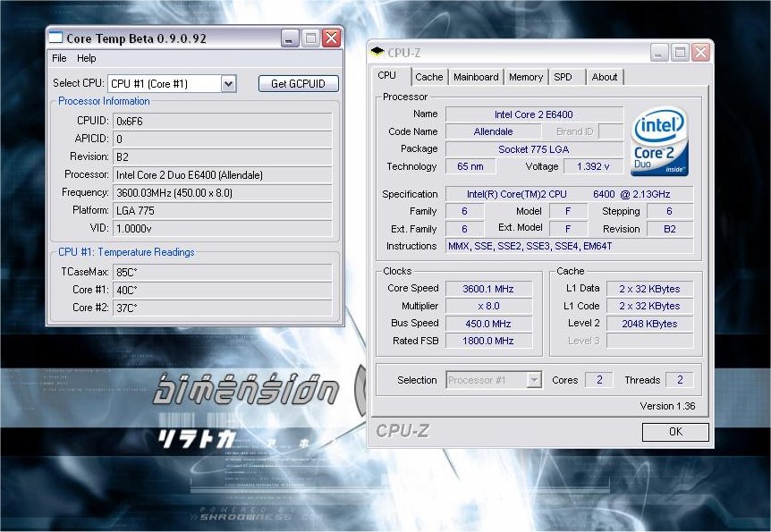This screenshot has width=771, height=532.
Task: Click the Platform value LGA 775
Action: (x=222, y=211)
